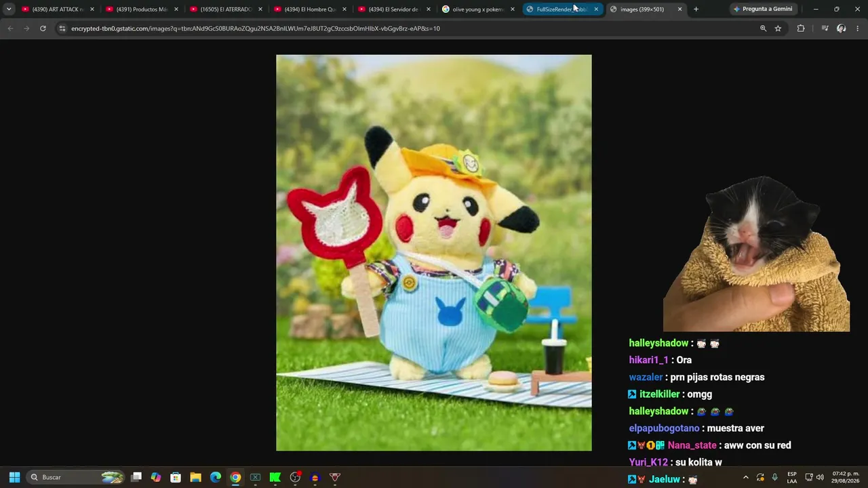Bookmark this page with the star
868x488 pixels.
tap(778, 28)
